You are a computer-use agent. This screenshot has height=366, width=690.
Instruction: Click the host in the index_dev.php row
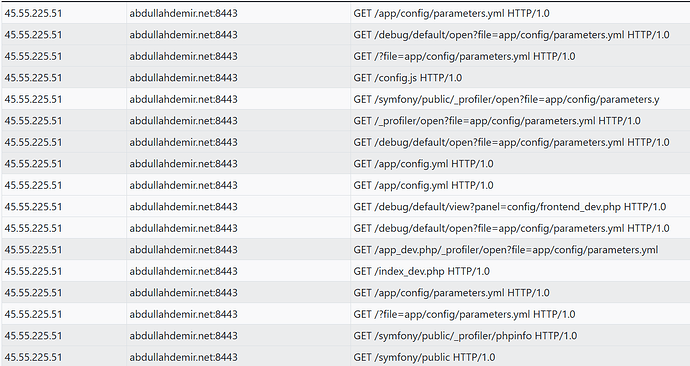tap(184, 271)
